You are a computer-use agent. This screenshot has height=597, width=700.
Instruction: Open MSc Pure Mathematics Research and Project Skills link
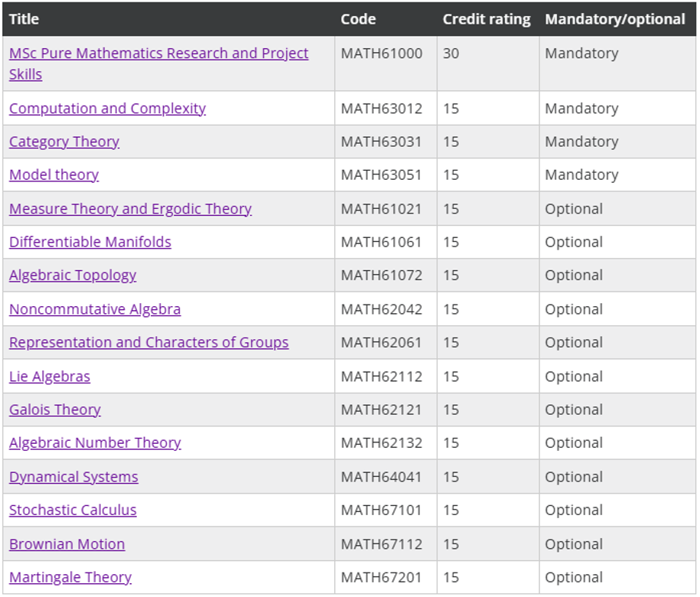tap(158, 64)
